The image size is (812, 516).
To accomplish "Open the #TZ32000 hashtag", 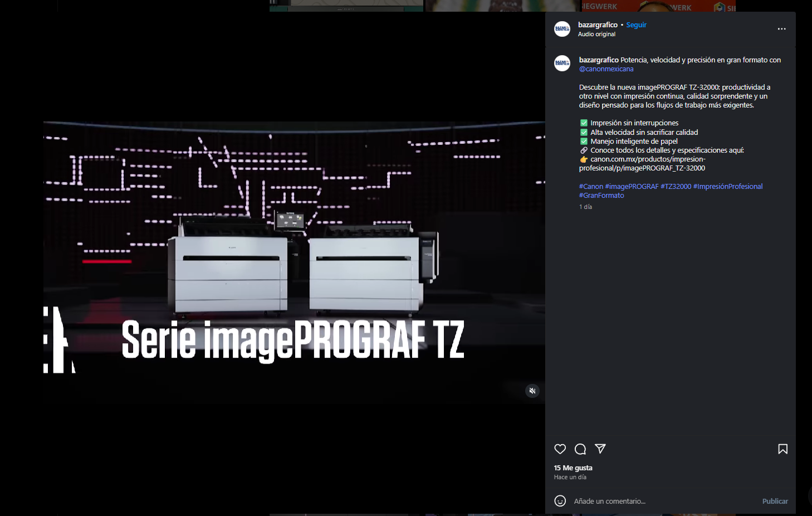I will point(676,187).
